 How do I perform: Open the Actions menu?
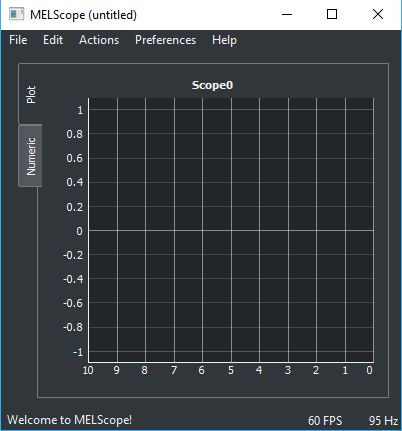click(x=99, y=40)
